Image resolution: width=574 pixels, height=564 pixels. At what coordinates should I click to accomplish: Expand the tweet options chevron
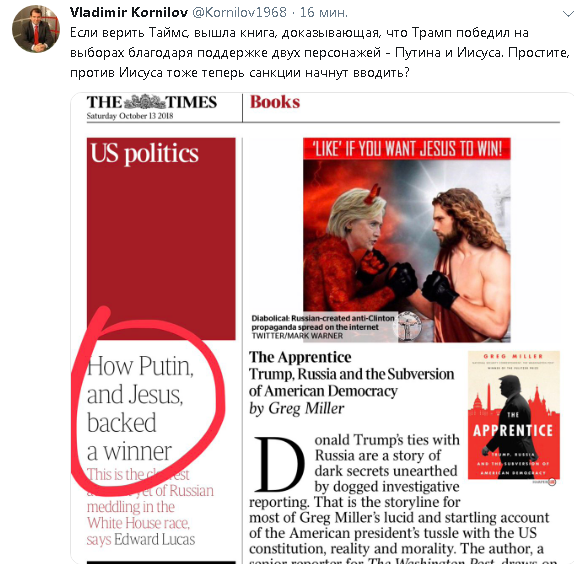[568, 14]
